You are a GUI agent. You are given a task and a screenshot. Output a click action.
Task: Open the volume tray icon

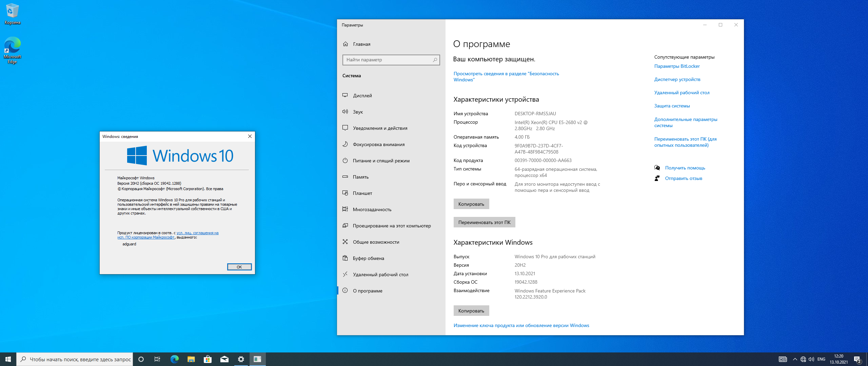click(811, 359)
